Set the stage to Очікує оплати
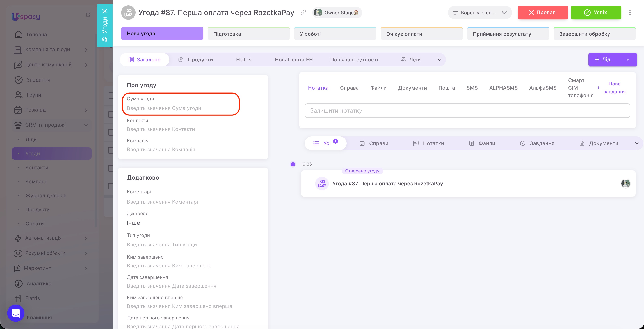The width and height of the screenshot is (644, 329). pyautogui.click(x=421, y=34)
